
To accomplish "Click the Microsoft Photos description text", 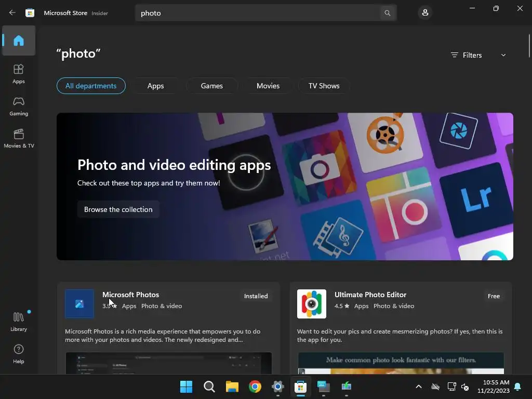I will (x=163, y=336).
